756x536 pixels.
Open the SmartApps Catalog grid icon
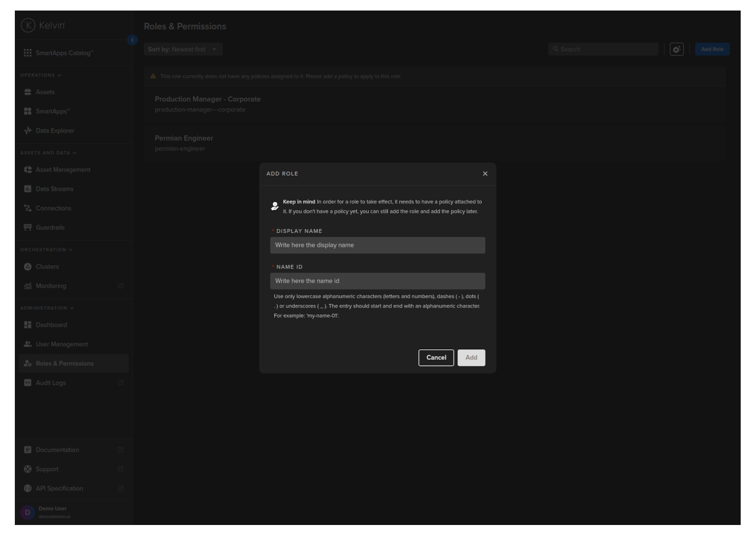(x=28, y=53)
